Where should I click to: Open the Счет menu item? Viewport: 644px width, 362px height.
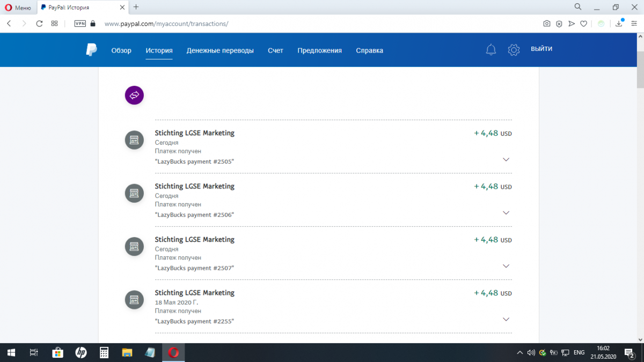point(275,50)
